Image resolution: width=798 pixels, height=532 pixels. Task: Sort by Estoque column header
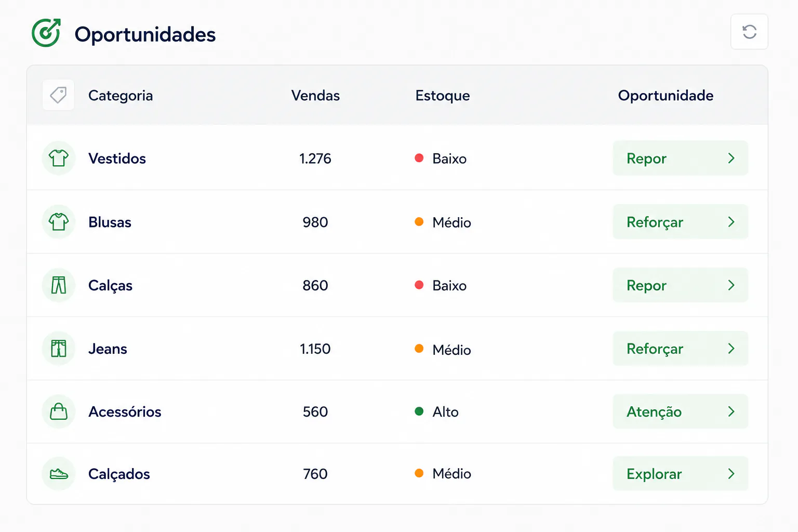[443, 96]
